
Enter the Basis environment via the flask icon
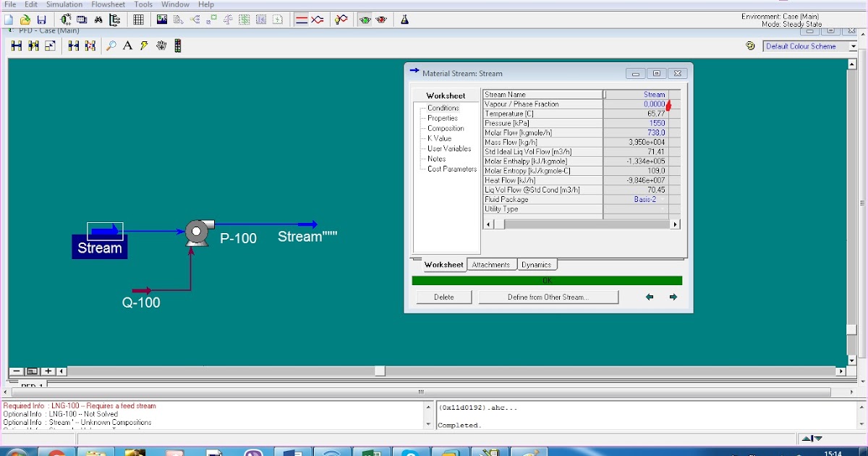(x=404, y=20)
